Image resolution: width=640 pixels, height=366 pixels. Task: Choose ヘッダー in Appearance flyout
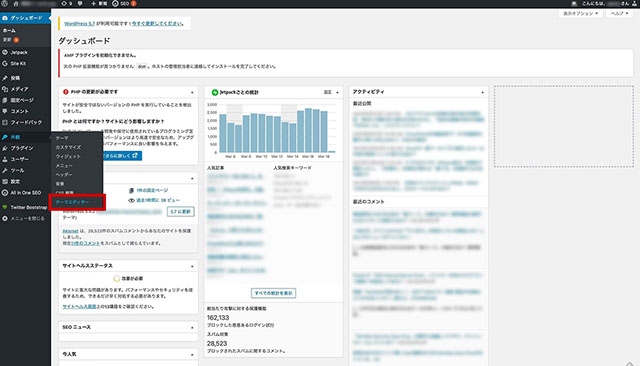[x=64, y=175]
